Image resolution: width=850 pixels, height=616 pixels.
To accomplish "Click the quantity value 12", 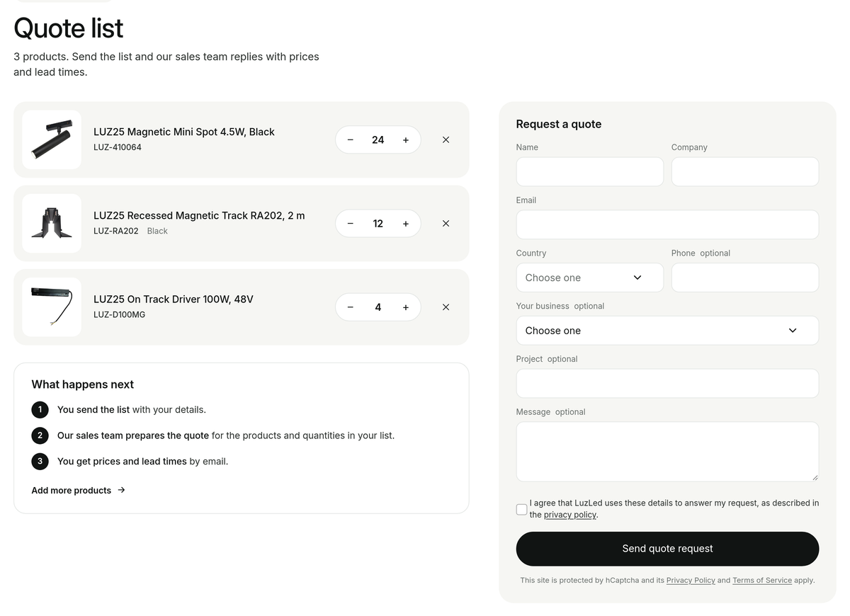I will tap(378, 224).
